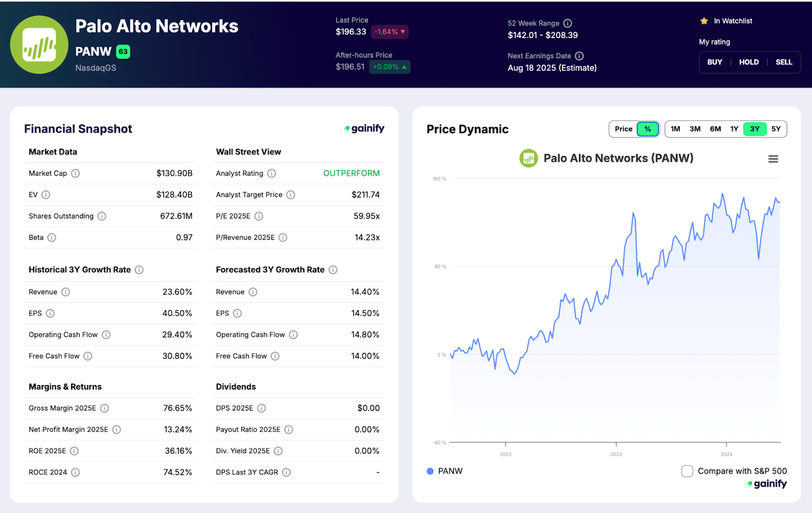812x513 pixels.
Task: Click the PANW ticker in header
Action: tap(93, 51)
